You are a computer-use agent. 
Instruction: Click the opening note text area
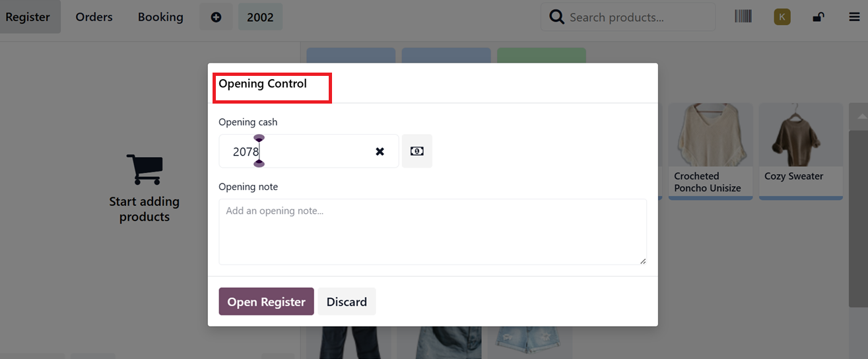click(432, 232)
